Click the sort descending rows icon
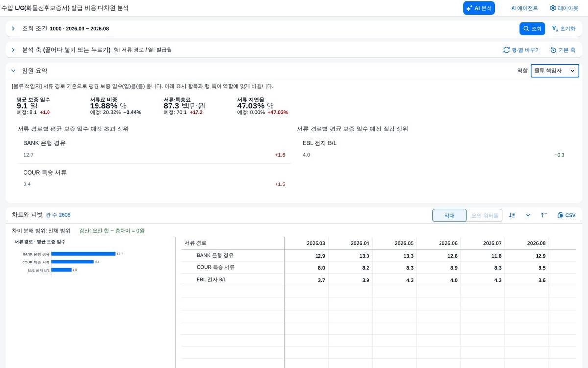This screenshot has width=588, height=368. [x=512, y=215]
